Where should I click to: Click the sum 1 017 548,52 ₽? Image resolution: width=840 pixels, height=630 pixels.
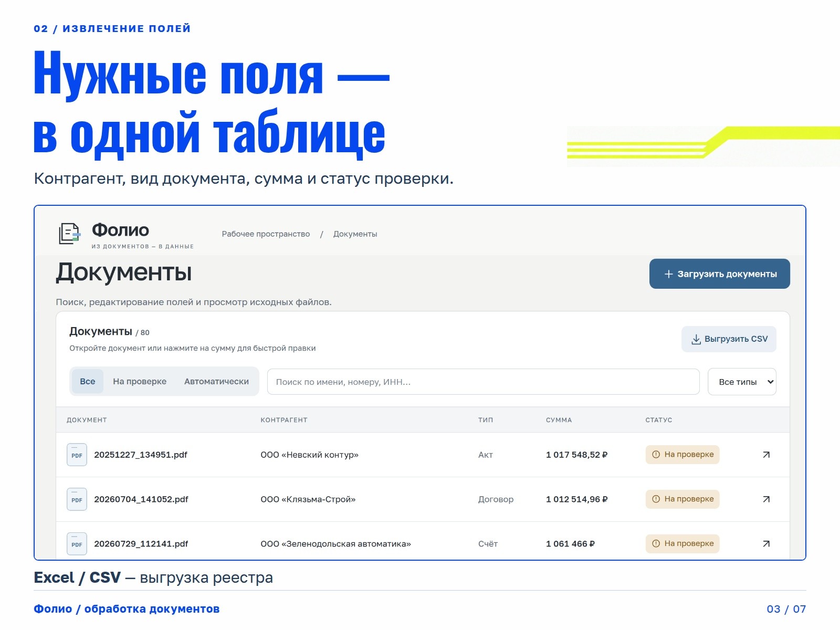576,455
